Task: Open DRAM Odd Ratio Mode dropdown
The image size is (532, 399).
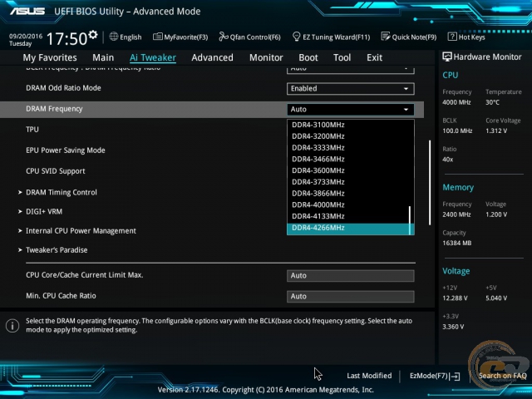Action: pyautogui.click(x=351, y=89)
